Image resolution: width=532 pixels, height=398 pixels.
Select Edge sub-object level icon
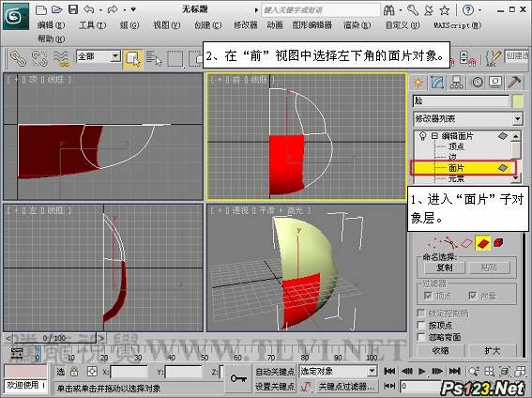coord(450,243)
